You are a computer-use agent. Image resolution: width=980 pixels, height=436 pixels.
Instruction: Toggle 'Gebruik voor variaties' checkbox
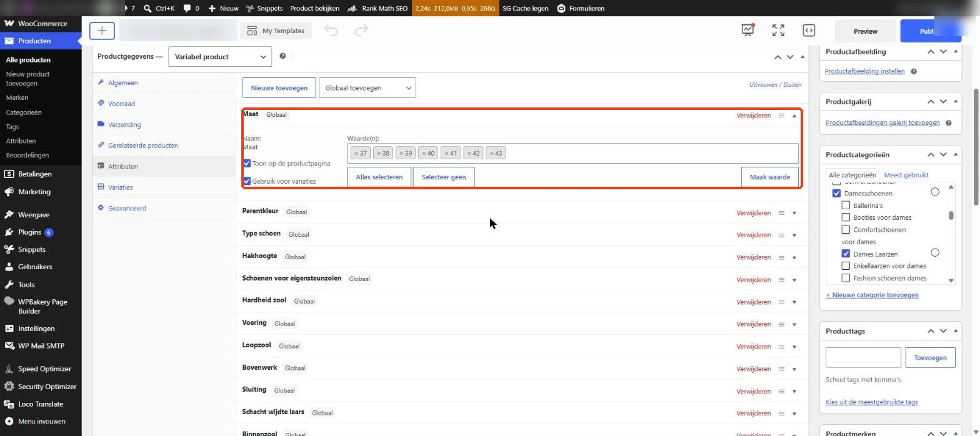point(247,181)
